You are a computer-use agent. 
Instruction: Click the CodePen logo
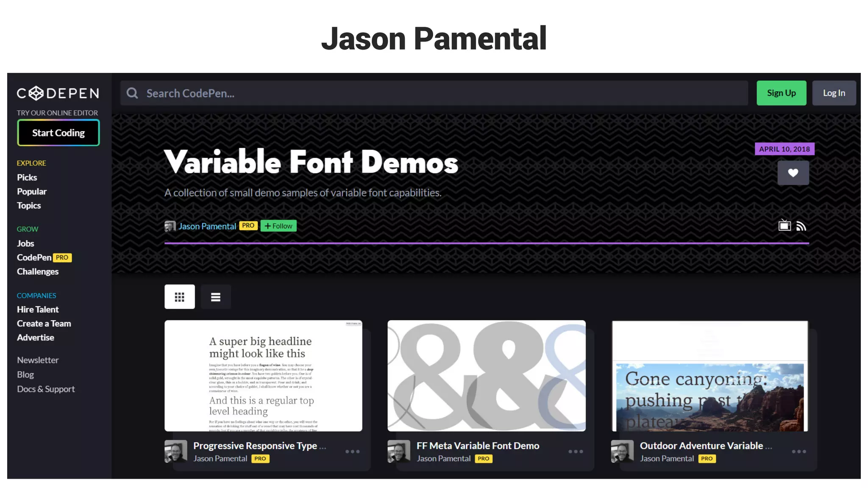[58, 93]
